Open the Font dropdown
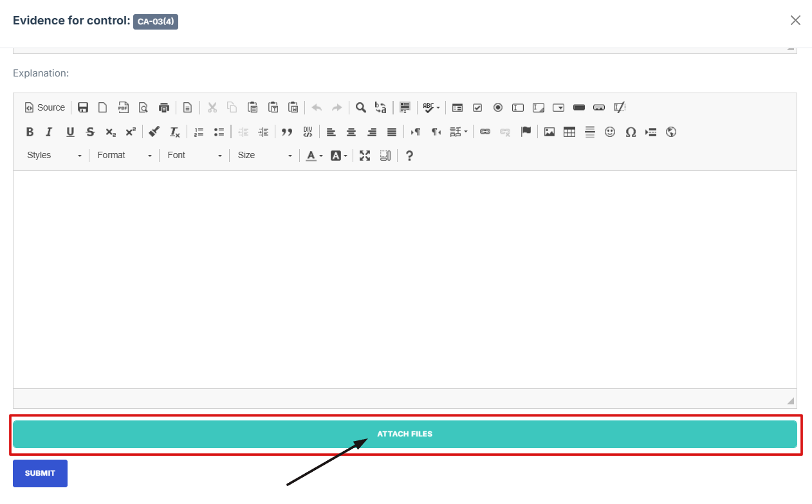This screenshot has height=504, width=812. pyautogui.click(x=194, y=156)
